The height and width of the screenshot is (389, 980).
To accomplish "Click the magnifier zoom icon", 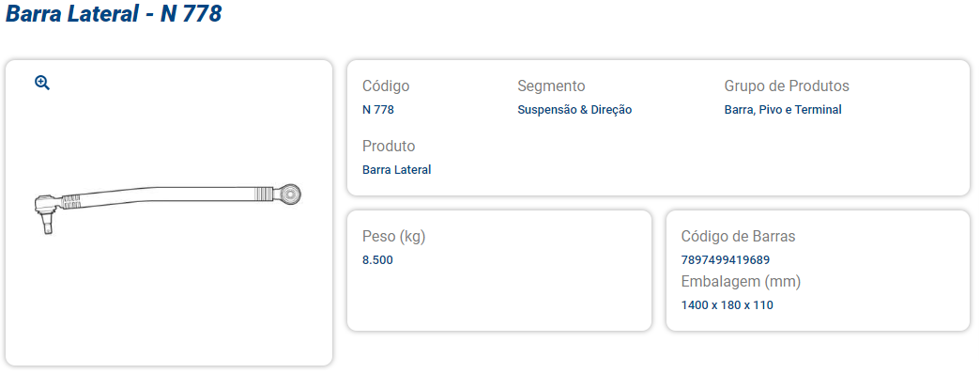I will click(x=42, y=83).
